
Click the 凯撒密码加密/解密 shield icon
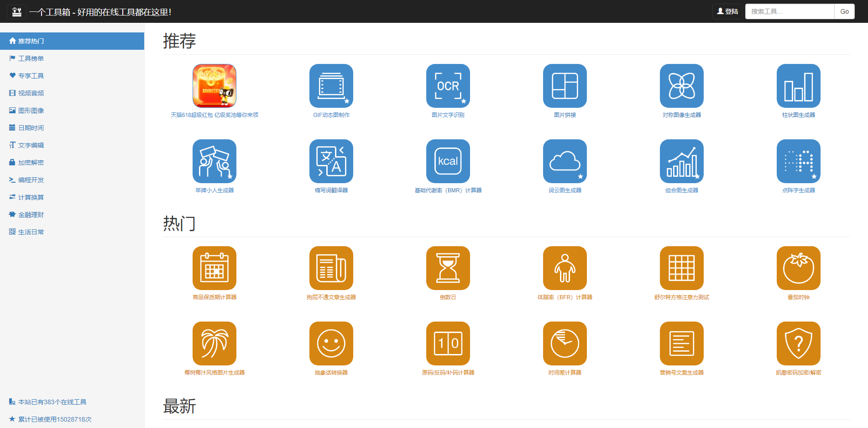(x=798, y=343)
